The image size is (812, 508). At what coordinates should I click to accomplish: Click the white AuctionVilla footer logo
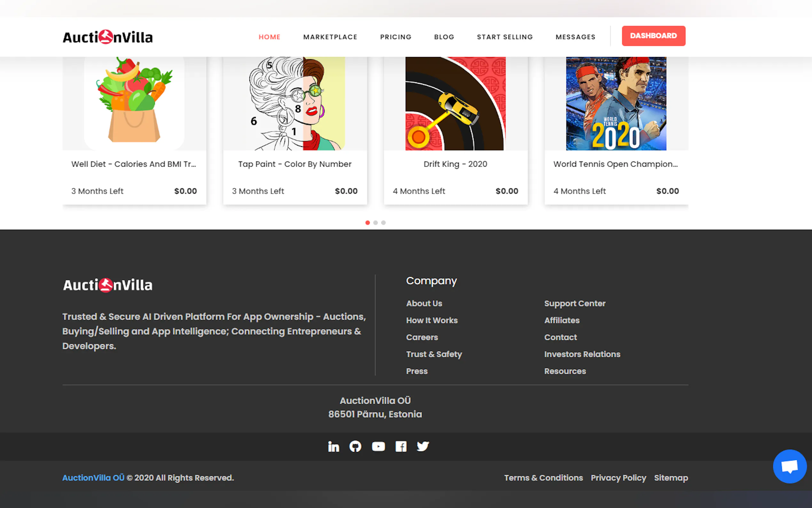coord(108,285)
